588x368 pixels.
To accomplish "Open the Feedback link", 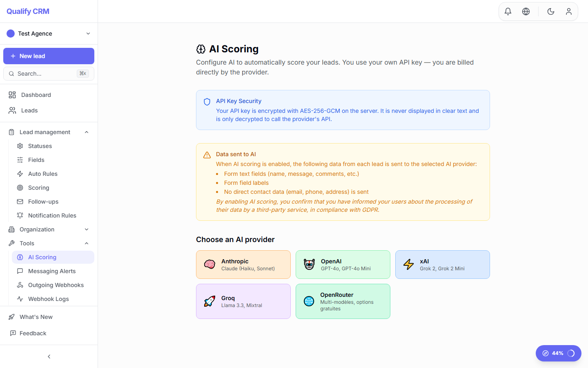I will (x=49, y=333).
